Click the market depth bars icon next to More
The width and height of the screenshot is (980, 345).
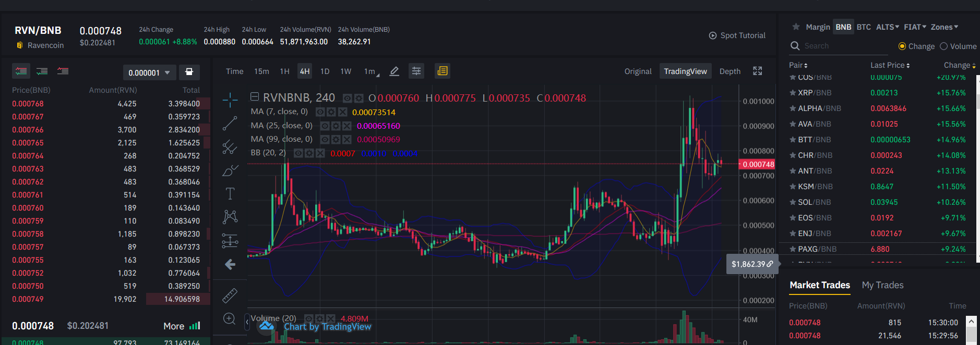195,326
